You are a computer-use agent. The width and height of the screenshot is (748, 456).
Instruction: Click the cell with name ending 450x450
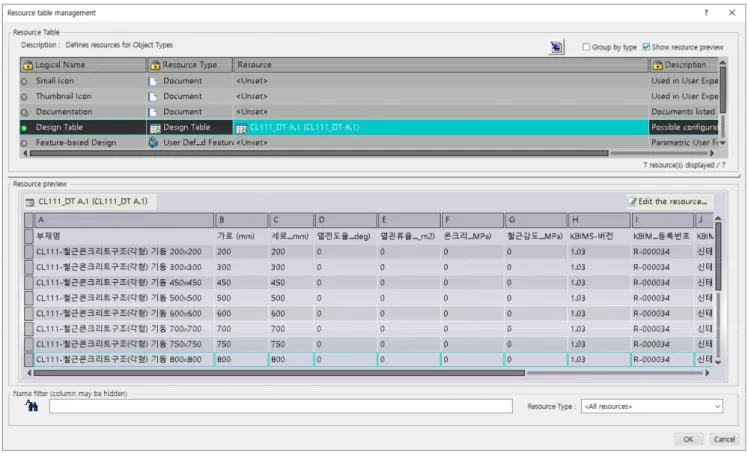click(x=124, y=282)
